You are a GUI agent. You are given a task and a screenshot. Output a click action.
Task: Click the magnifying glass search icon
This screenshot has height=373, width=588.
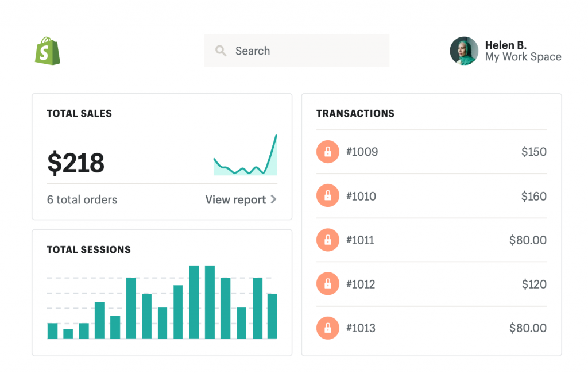(221, 51)
